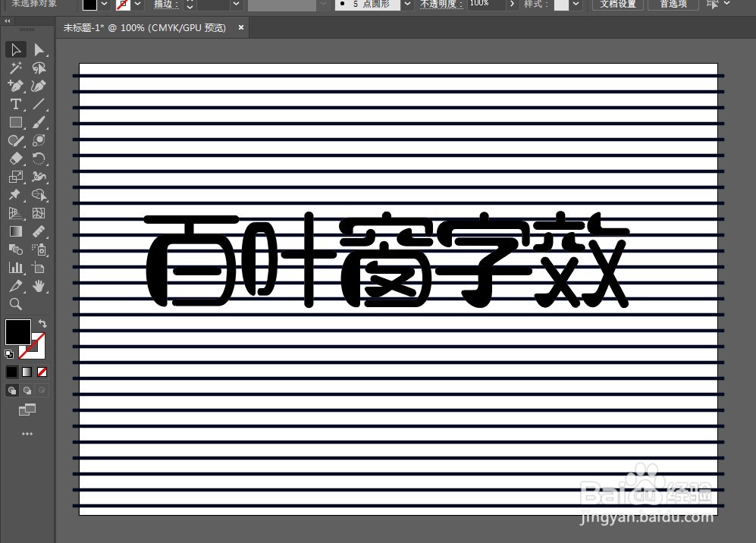Swap fill and stroke colors
756x543 pixels.
[42, 323]
